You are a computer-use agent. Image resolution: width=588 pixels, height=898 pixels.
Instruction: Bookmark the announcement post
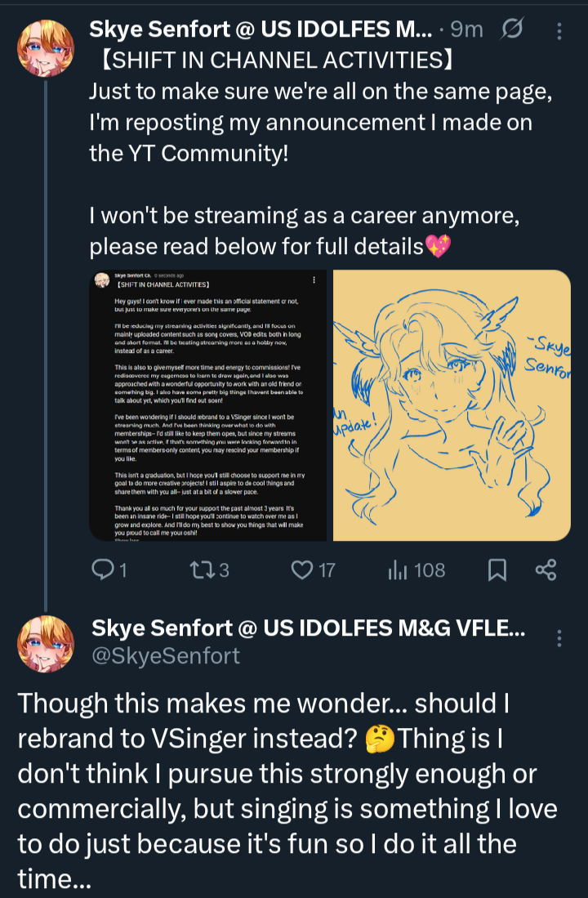coord(497,570)
